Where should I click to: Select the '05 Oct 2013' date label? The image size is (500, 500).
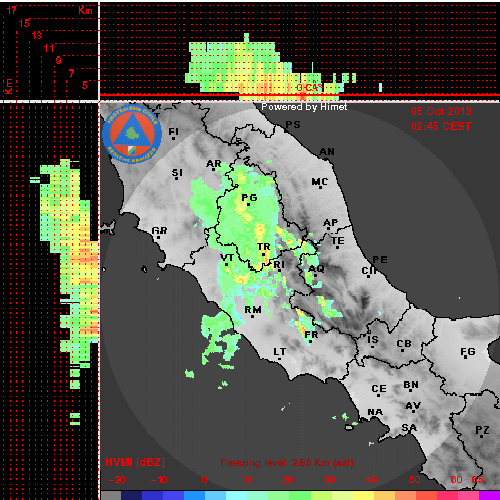tap(441, 111)
